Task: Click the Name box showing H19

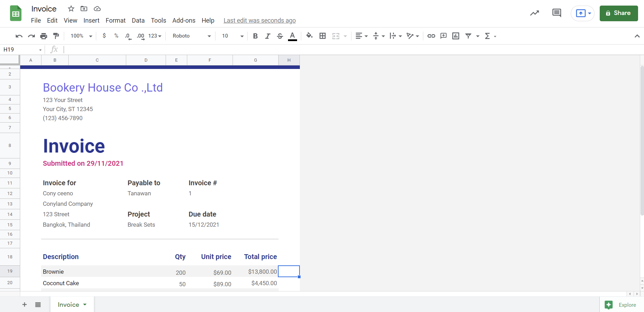Action: pyautogui.click(x=22, y=49)
